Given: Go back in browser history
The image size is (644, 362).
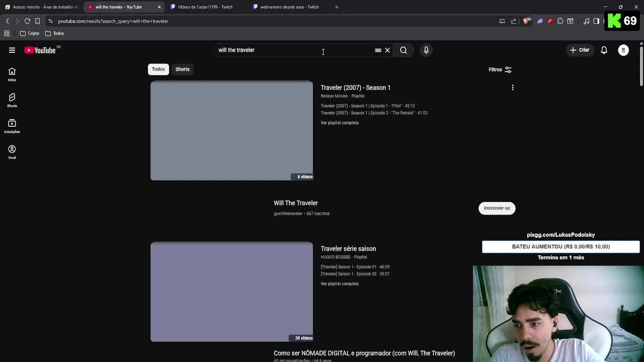Looking at the screenshot, I should [7, 21].
